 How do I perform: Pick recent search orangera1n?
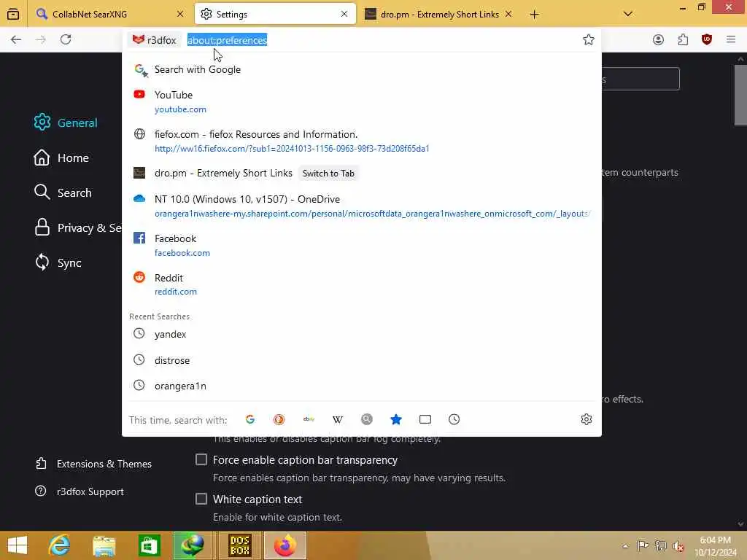tap(362, 386)
